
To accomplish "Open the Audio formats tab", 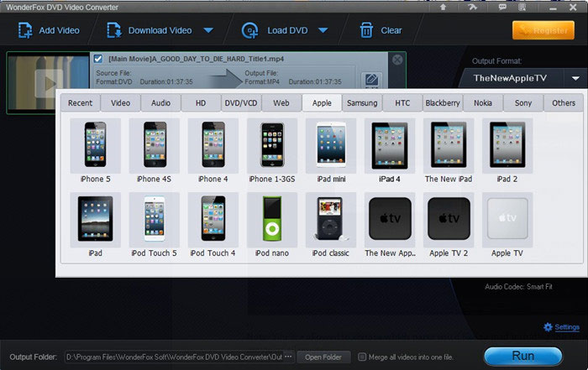I will 160,103.
